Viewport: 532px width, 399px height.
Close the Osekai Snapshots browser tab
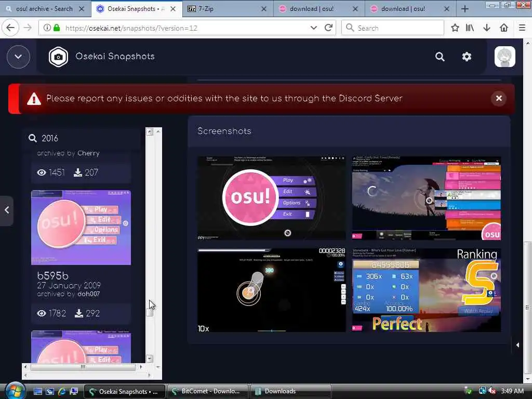(x=173, y=9)
